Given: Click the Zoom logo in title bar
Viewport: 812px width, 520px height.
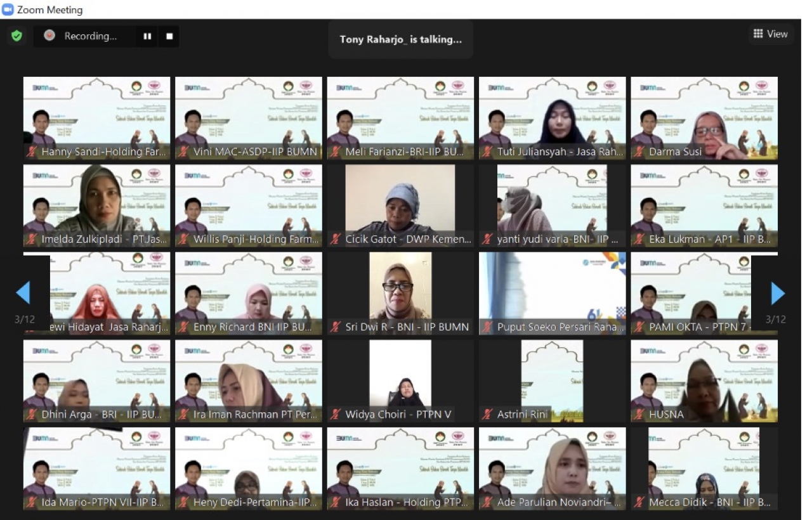Looking at the screenshot, I should (8, 10).
